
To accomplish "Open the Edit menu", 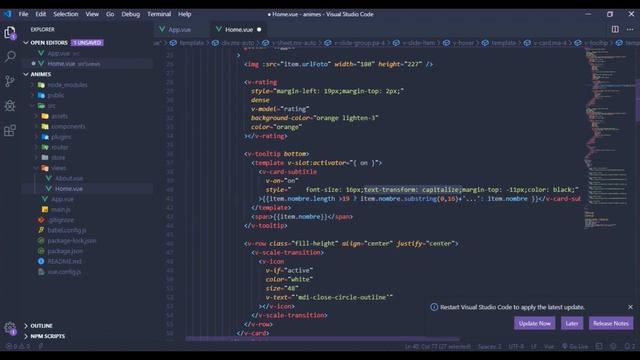I will tap(40, 14).
